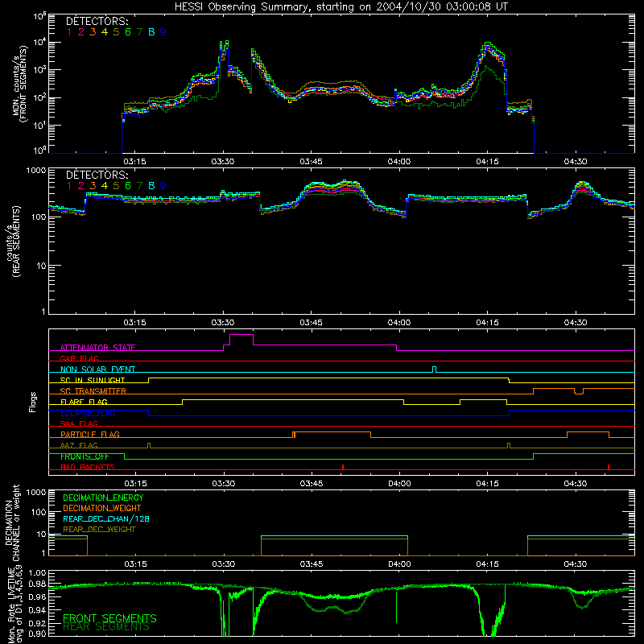Select detector 3 in the front-segments legend
Viewport: 644px width, 644px height.
point(93,32)
